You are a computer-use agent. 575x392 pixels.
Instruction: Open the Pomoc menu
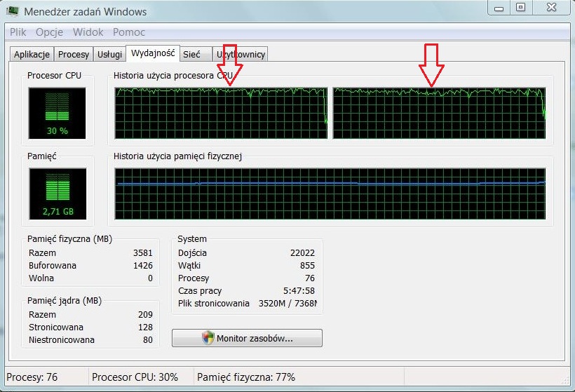click(129, 32)
